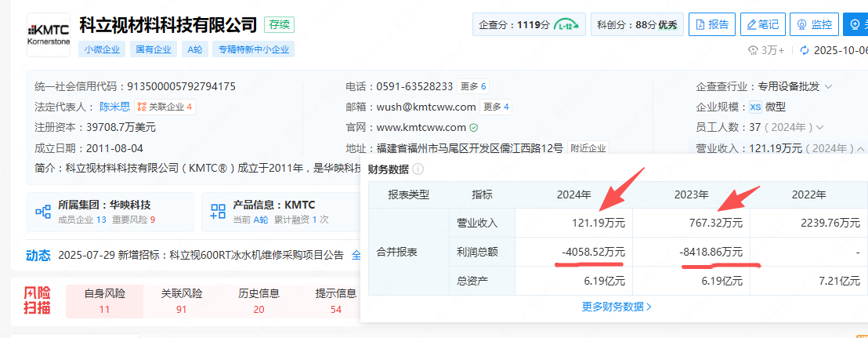
Task: Open official website www.kmtcww.com
Action: pos(421,128)
